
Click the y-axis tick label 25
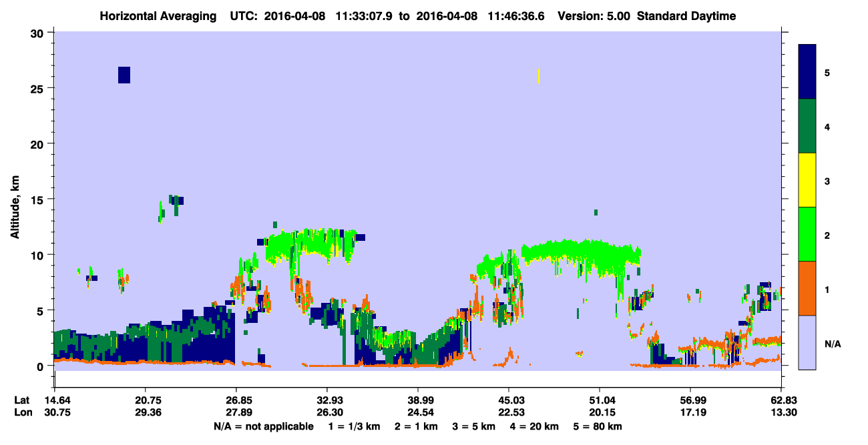(37, 88)
